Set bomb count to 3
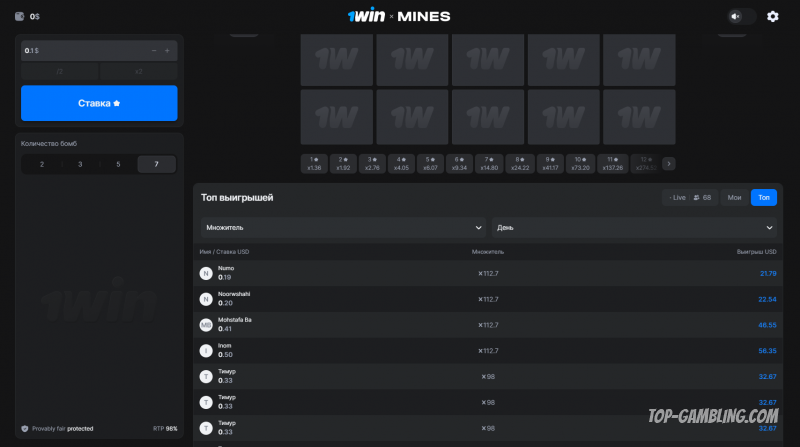Viewport: 800px width, 447px height. coord(80,164)
